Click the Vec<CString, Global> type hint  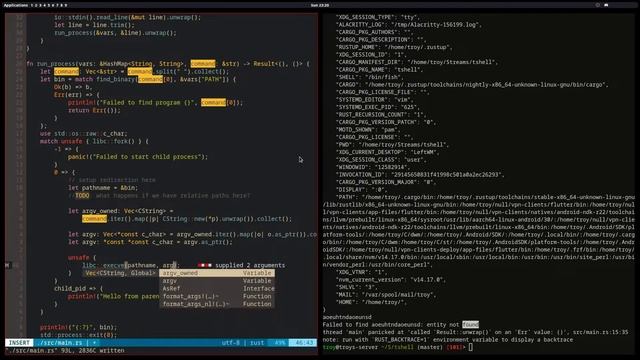tap(120, 273)
